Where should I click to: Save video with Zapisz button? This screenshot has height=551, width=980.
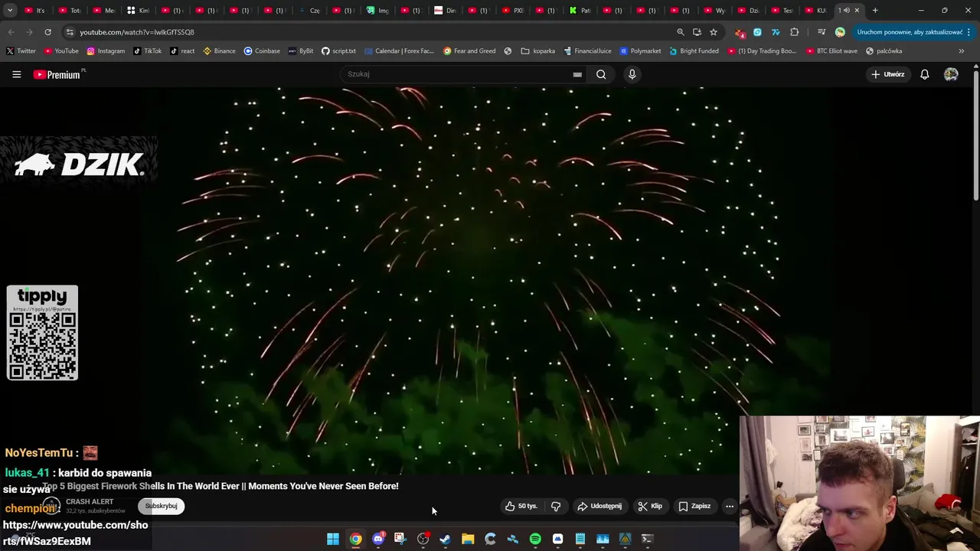point(694,506)
